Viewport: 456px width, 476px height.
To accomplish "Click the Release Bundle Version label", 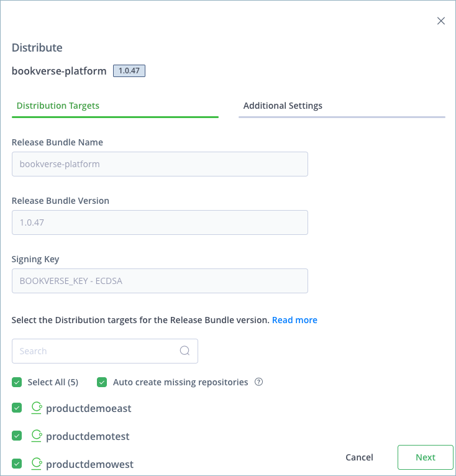I will (x=60, y=201).
